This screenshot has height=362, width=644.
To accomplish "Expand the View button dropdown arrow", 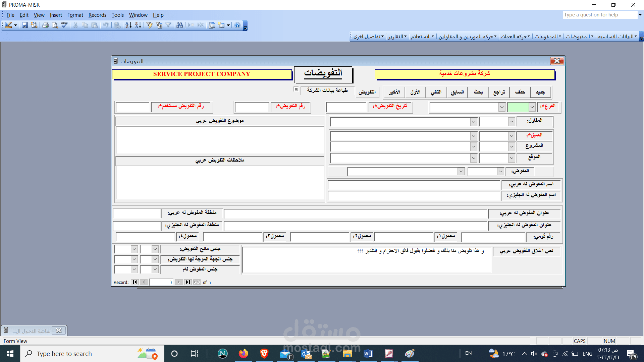I will 15,25.
